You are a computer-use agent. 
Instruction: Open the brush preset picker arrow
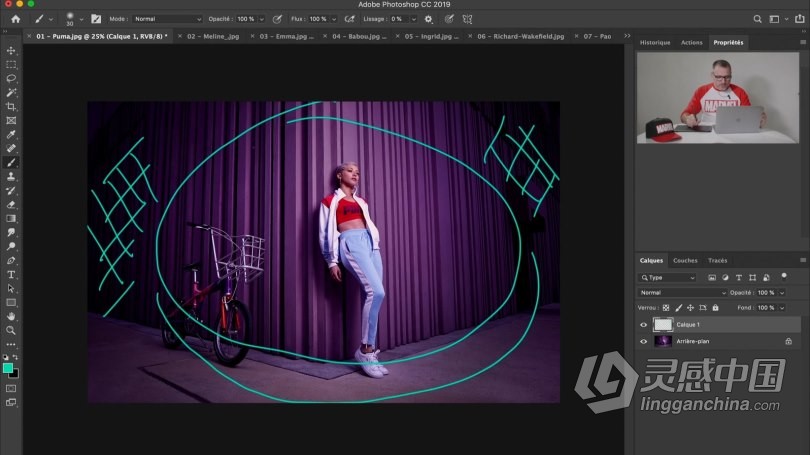click(81, 20)
